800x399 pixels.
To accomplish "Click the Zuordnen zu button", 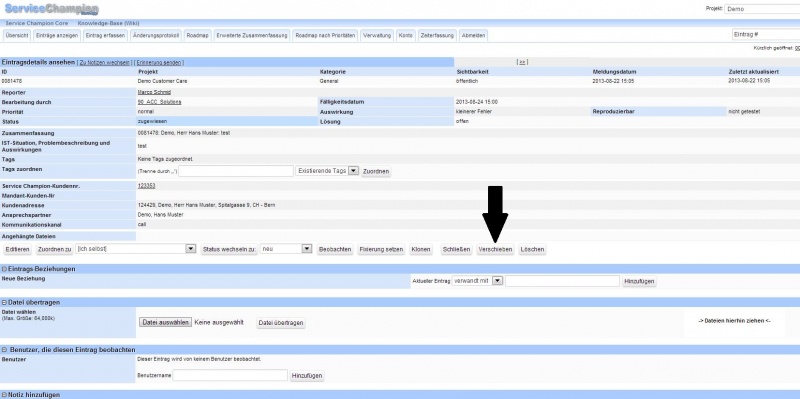I will (x=54, y=250).
